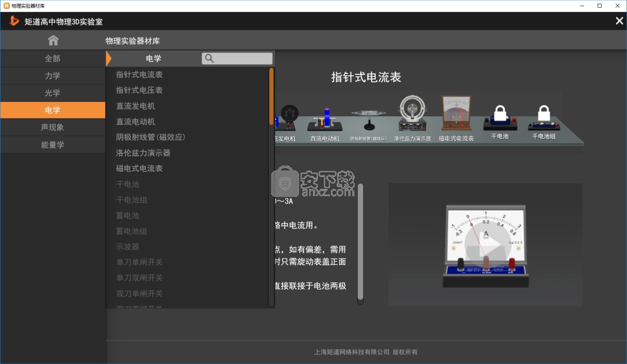This screenshot has width=627, height=364.
Task: Pick the 磁电式电流表 shelf icon
Action: point(456,113)
